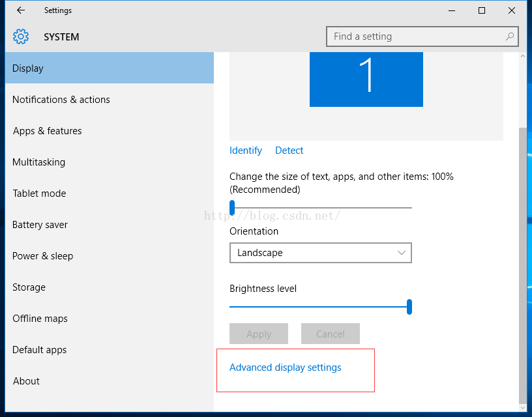
Task: Click the search magnifier icon
Action: 510,36
